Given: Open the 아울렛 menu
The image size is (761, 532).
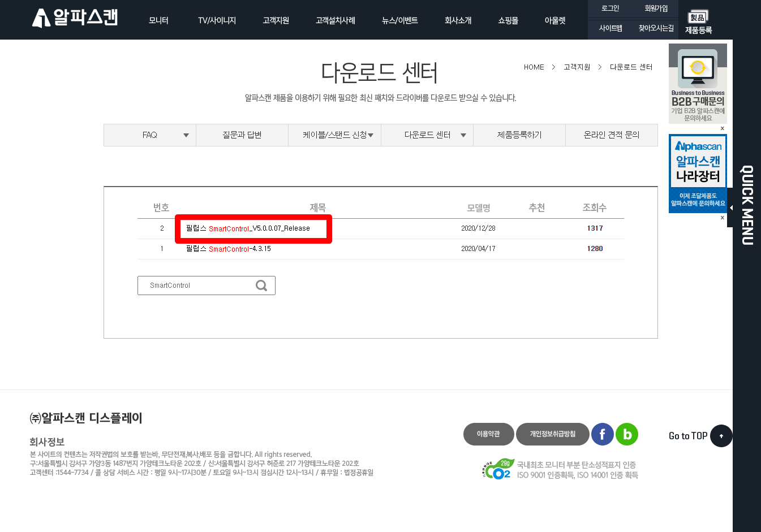Looking at the screenshot, I should pos(555,20).
